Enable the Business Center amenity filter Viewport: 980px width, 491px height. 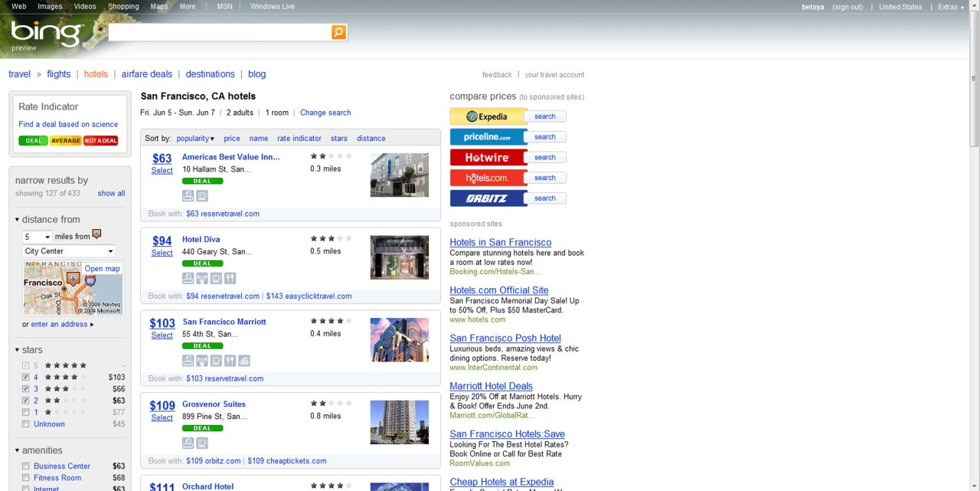[26, 466]
